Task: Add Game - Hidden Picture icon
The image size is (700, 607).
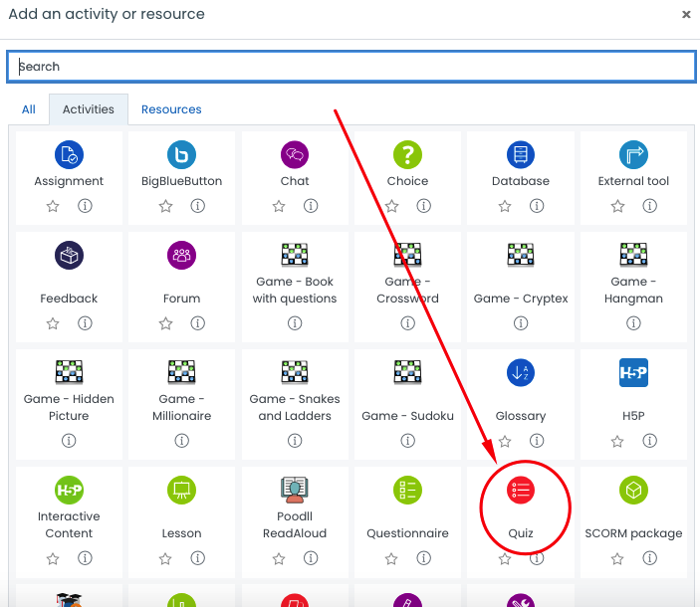Action: point(69,372)
